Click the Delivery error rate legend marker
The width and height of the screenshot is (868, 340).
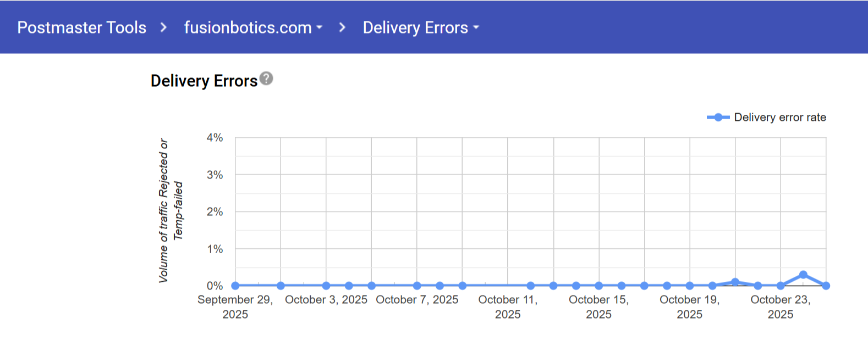point(718,118)
